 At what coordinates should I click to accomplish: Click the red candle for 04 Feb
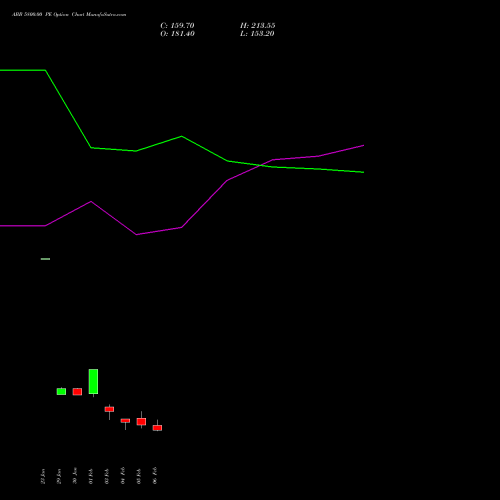[x=125, y=421]
